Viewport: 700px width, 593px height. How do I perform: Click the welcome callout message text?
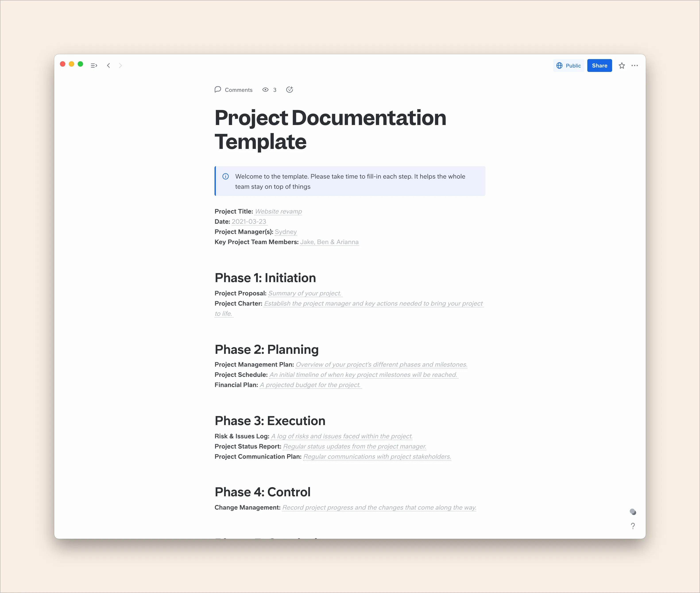[x=350, y=181]
